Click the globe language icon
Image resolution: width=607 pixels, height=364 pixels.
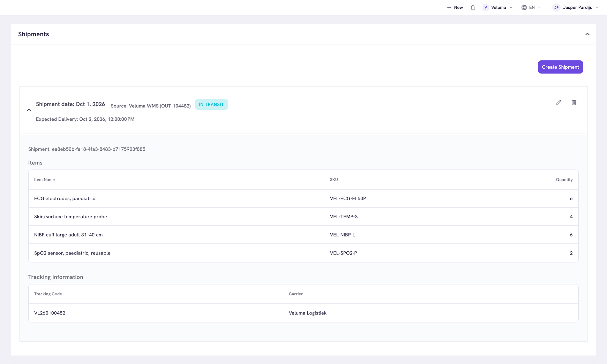(524, 7)
